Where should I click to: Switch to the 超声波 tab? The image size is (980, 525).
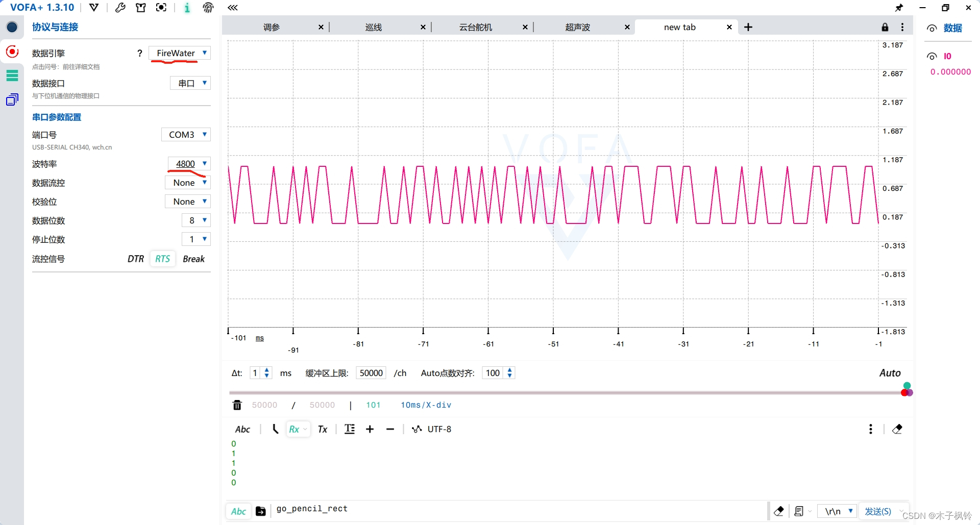(577, 27)
